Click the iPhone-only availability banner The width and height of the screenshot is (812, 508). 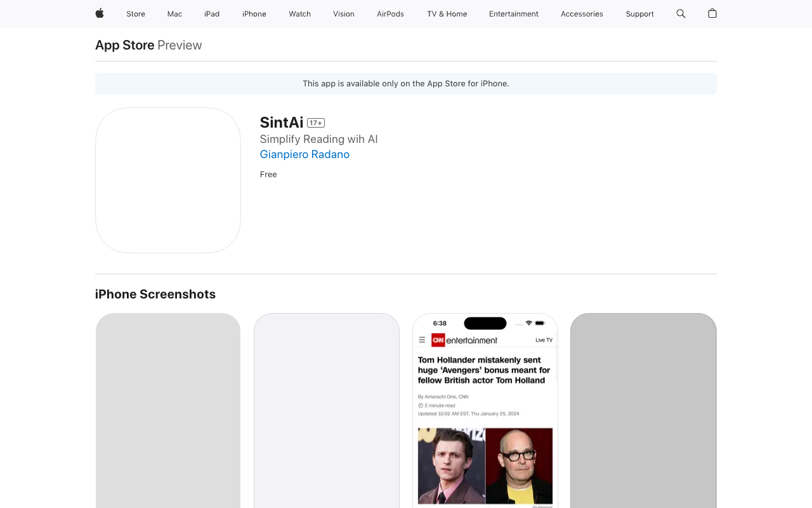click(x=406, y=84)
